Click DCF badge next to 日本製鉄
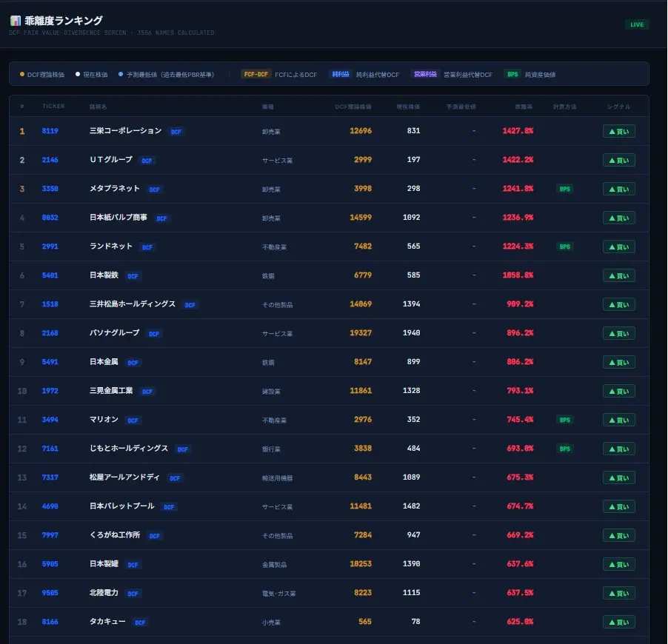668x644 pixels. point(133,276)
